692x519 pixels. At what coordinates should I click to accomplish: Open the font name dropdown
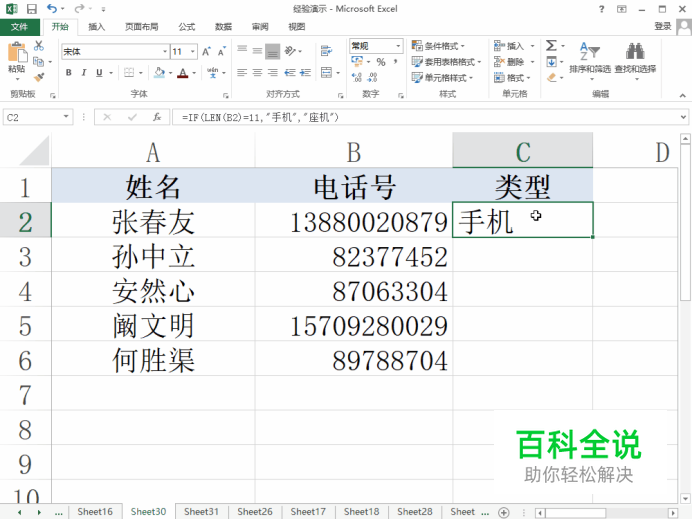[x=165, y=52]
